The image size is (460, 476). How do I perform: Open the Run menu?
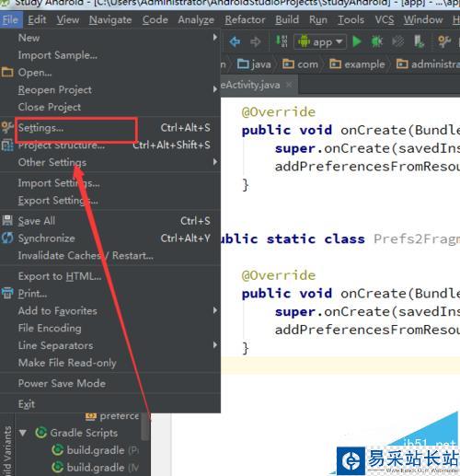[318, 20]
